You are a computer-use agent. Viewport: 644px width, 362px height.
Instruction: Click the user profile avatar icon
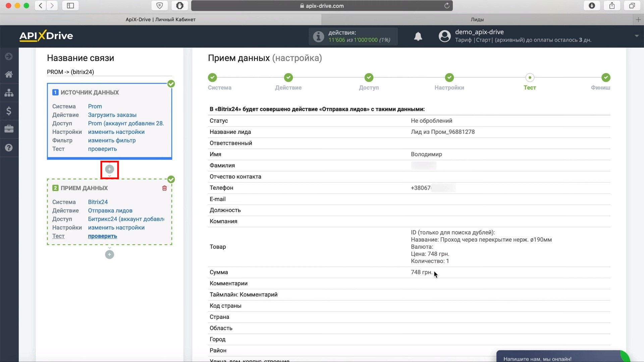click(x=444, y=36)
